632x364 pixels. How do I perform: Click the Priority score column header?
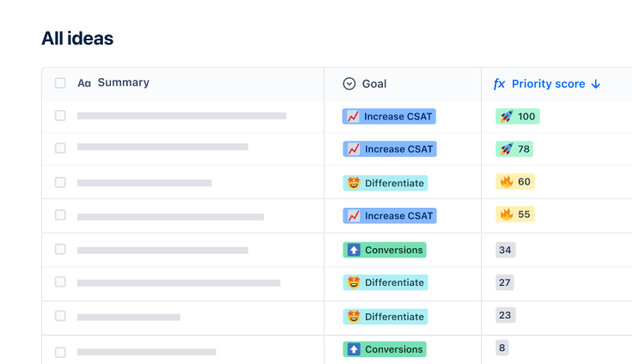pos(548,84)
